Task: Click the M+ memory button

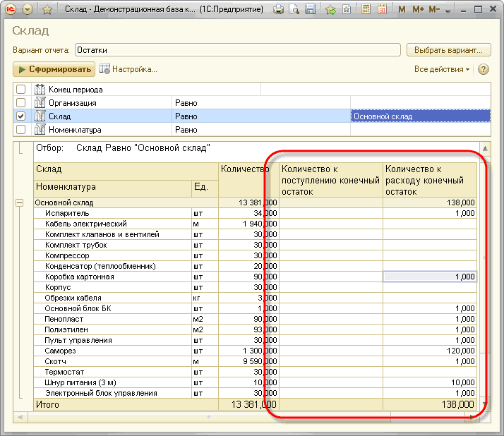Action: tap(418, 10)
